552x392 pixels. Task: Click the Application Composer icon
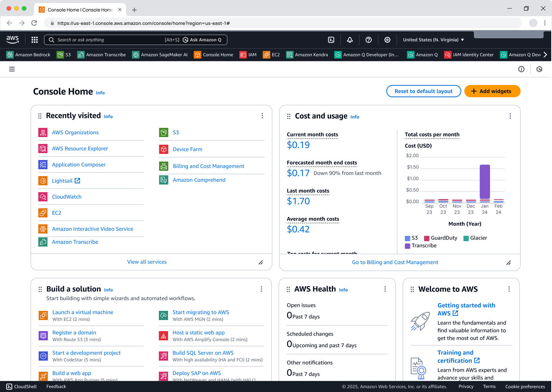point(43,165)
